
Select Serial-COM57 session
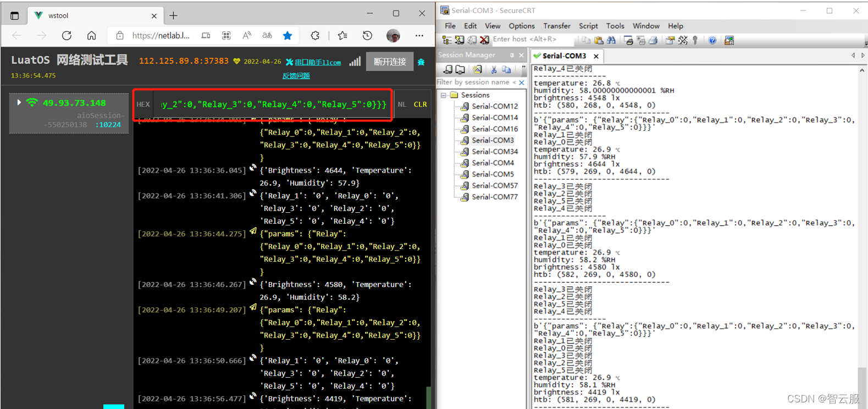(495, 185)
